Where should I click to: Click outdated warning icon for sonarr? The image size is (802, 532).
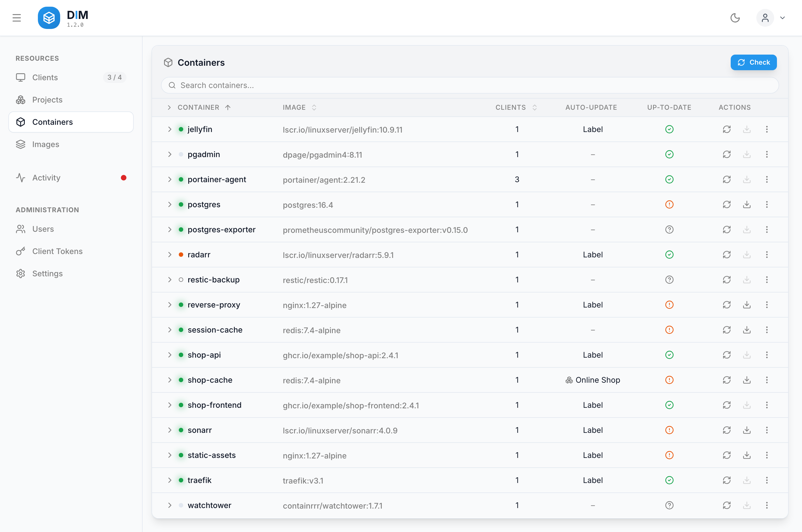pos(669,430)
